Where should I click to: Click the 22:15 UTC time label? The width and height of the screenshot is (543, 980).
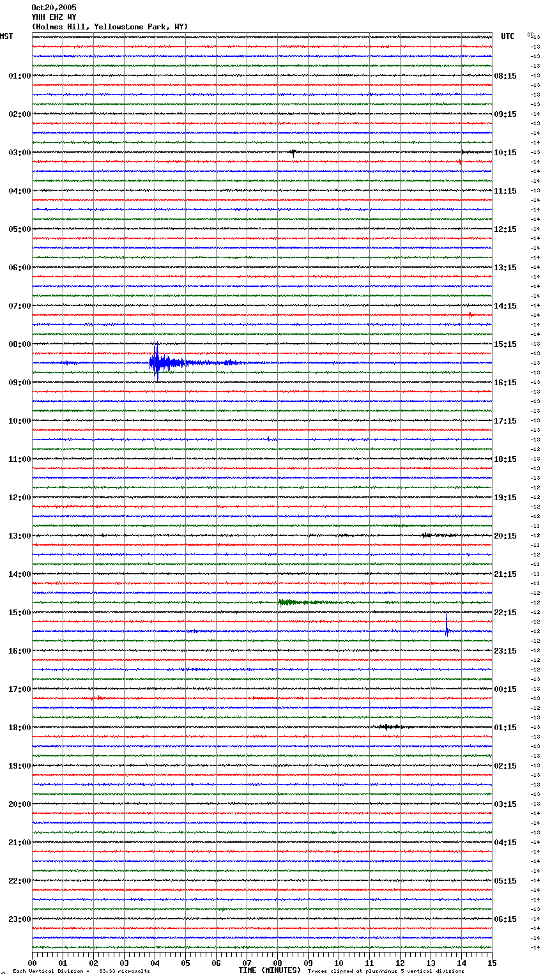(505, 613)
